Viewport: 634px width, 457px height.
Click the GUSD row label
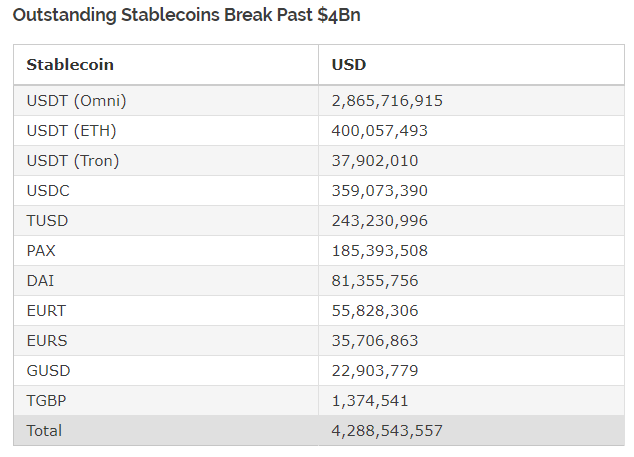click(x=49, y=370)
